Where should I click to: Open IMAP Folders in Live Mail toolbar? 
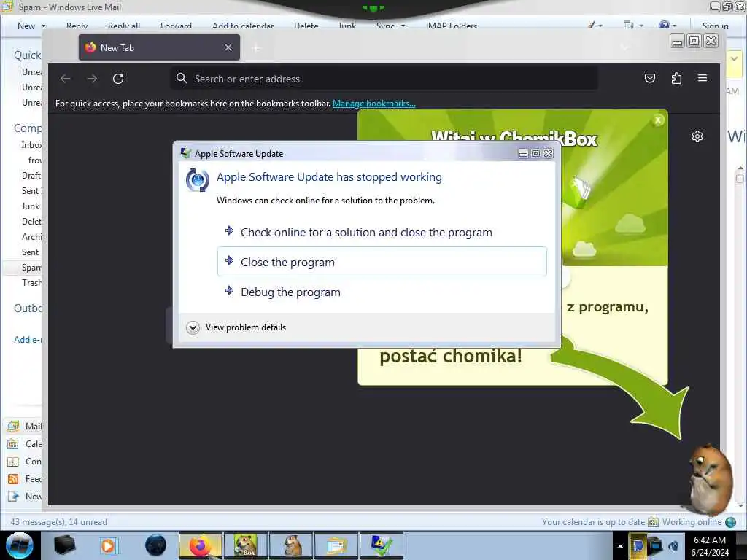451,26
